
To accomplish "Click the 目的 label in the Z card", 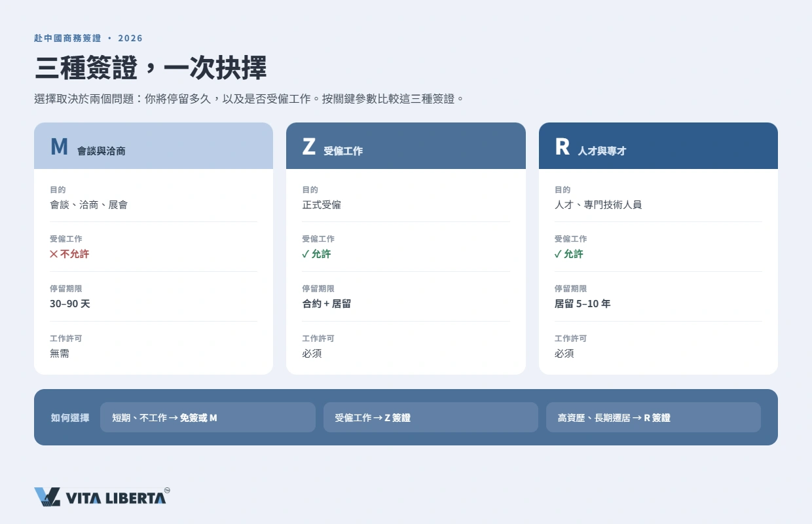I will tap(310, 189).
